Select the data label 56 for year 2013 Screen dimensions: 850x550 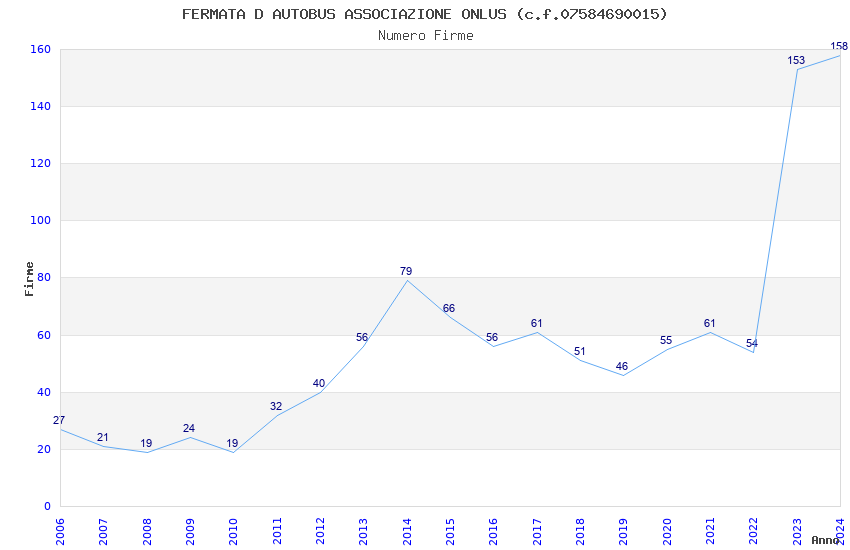(362, 338)
